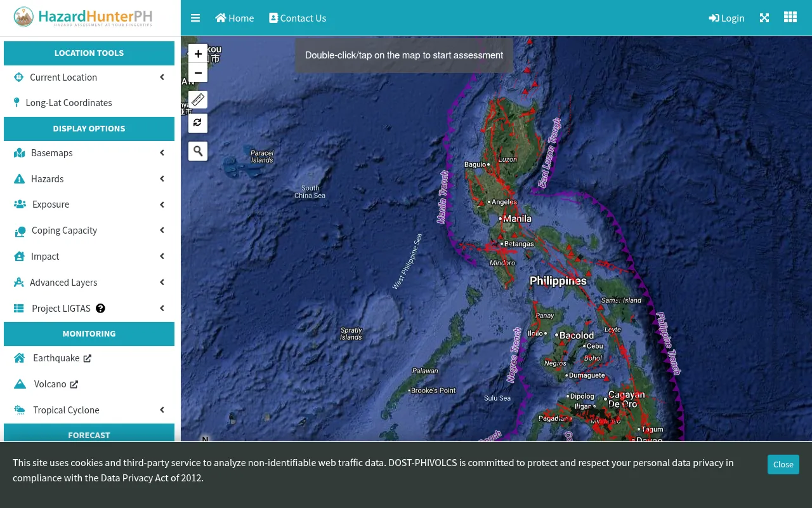Select the map ruler measure tool
Screen dimensions: 812x508
click(x=198, y=100)
